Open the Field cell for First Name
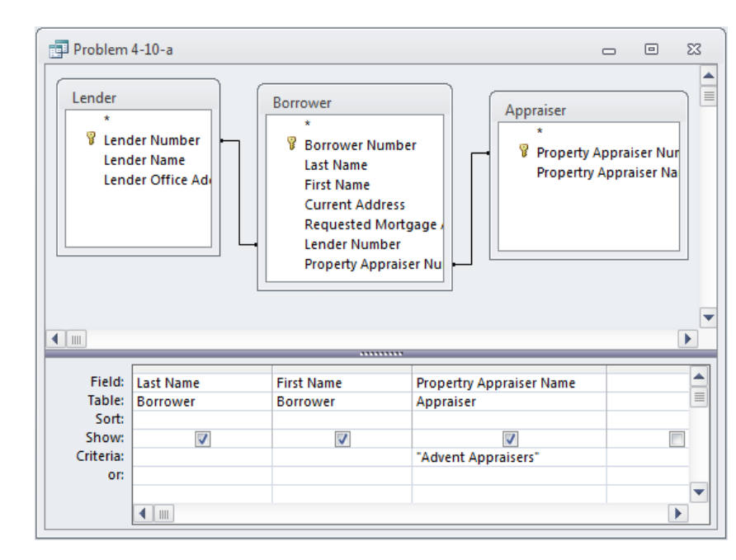 342,383
